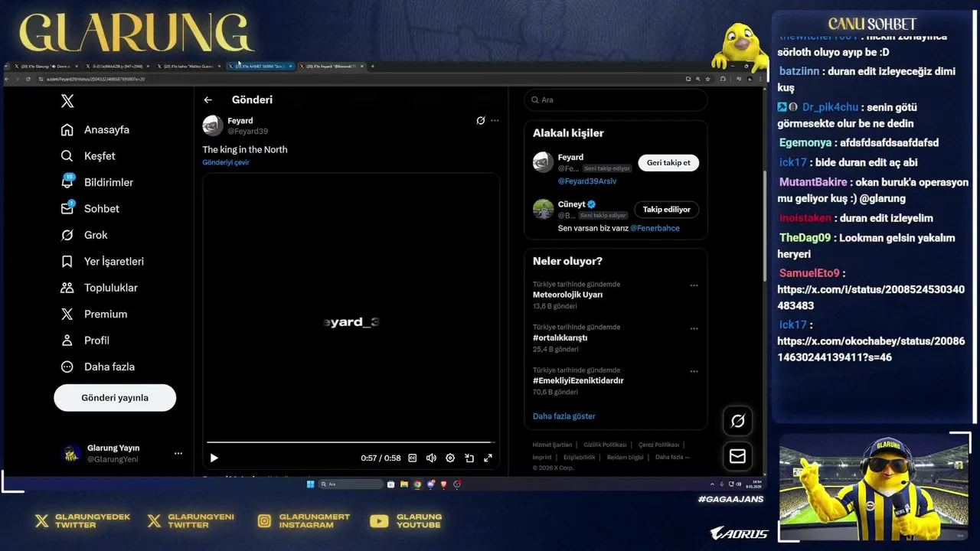Viewport: 980px width, 551px height.
Task: Open #ortalıkkarıştı trend
Action: point(560,337)
